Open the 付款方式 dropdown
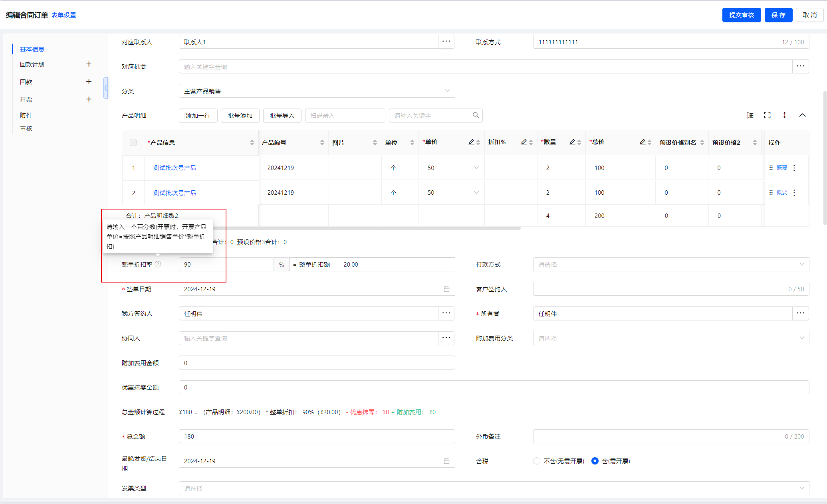This screenshot has width=827, height=504. click(671, 264)
